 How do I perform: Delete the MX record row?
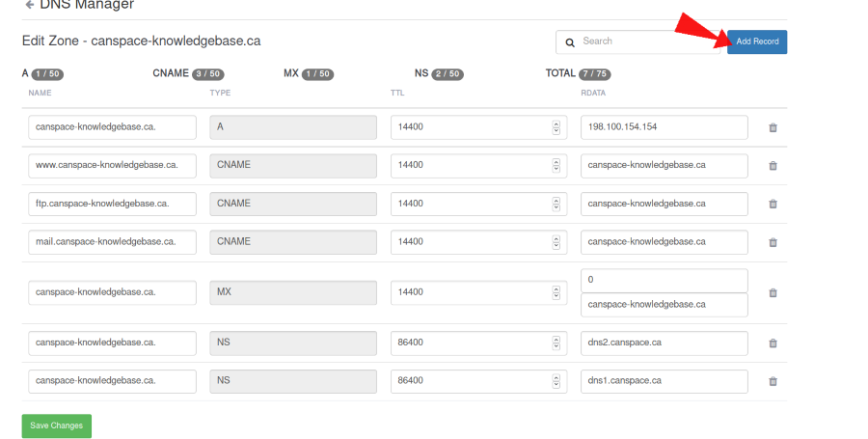click(x=773, y=293)
